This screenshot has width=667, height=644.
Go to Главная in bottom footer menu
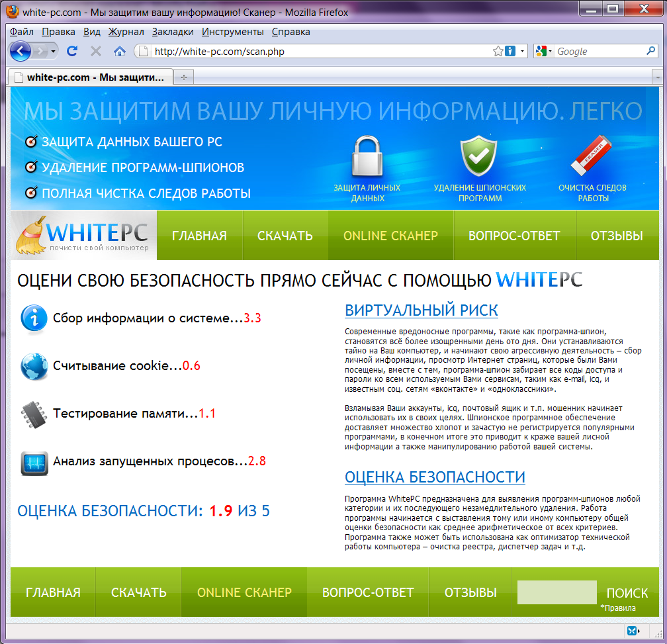coord(53,592)
